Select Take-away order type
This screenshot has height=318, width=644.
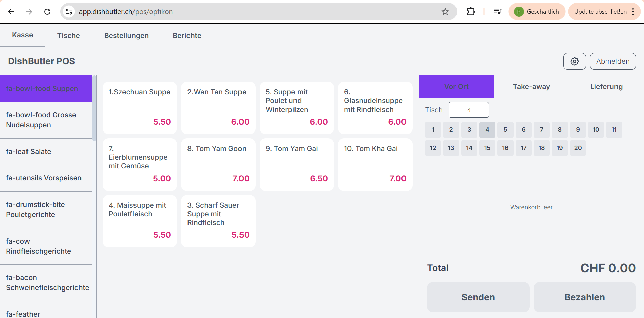[531, 87]
